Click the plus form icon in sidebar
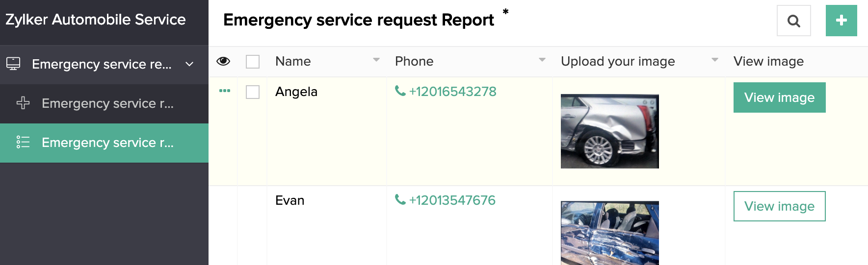This screenshot has width=868, height=265. (x=23, y=103)
